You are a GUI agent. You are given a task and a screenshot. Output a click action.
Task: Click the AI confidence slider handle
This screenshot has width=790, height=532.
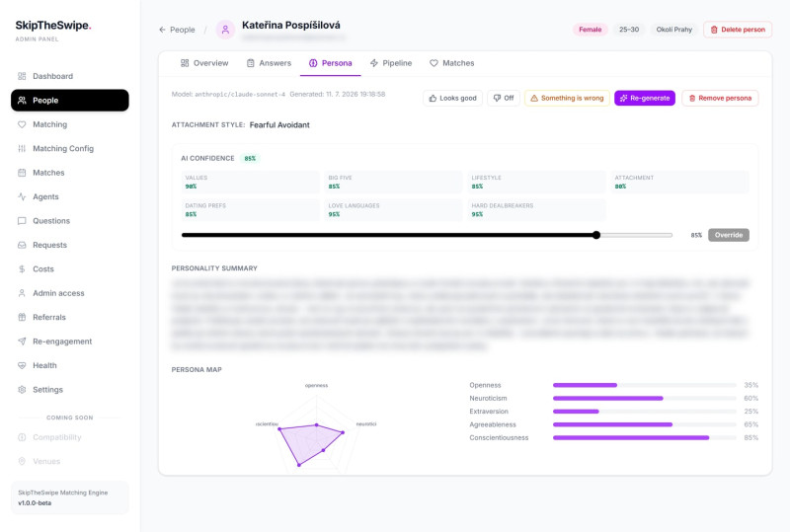tap(596, 235)
